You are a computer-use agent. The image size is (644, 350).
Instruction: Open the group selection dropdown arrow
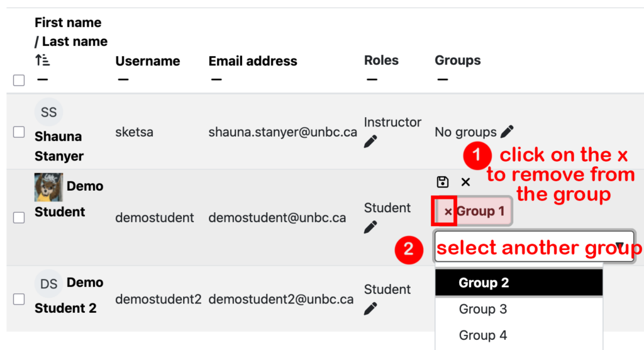620,247
